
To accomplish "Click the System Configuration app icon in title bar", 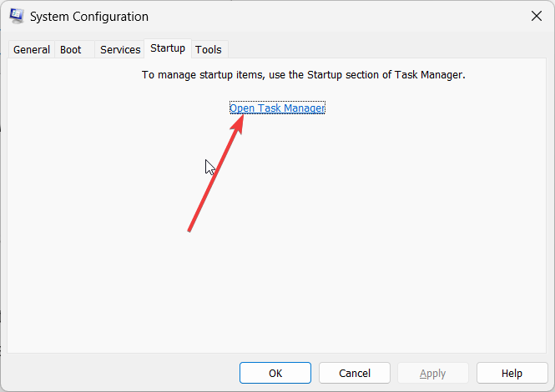I will [17, 17].
